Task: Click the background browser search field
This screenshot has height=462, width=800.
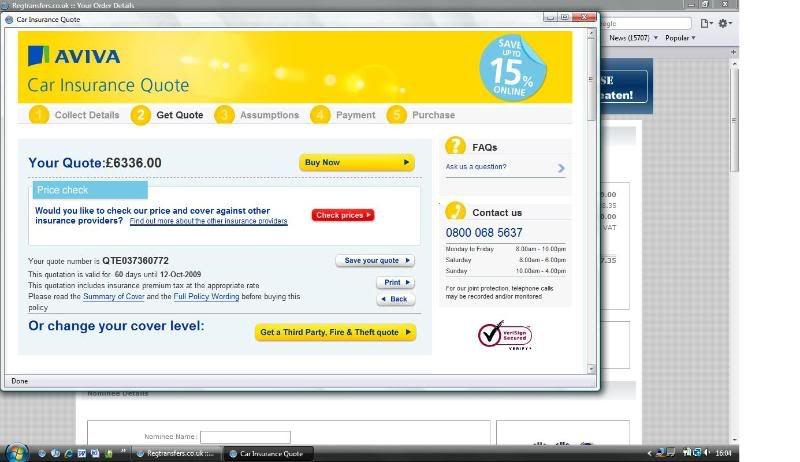Action: 646,23
